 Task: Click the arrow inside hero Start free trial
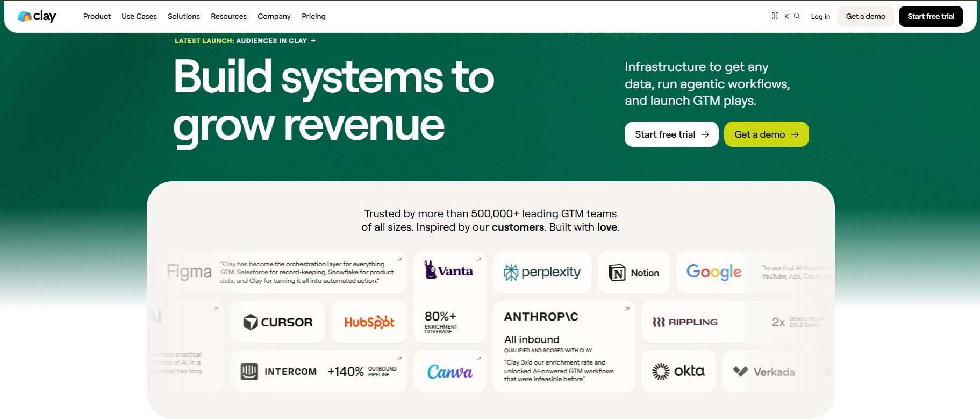tap(705, 134)
